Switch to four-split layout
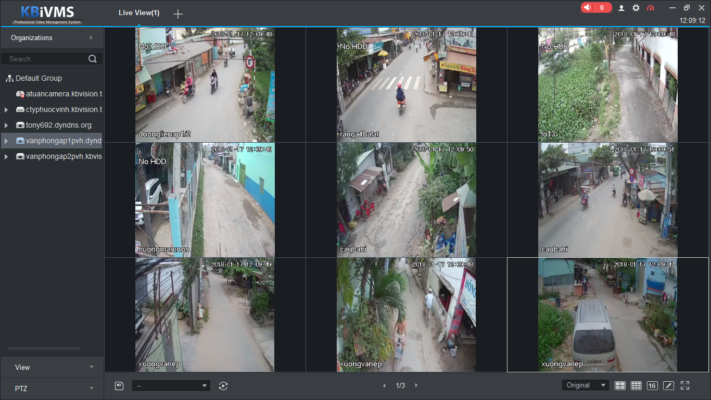The height and width of the screenshot is (400, 711). click(x=620, y=385)
